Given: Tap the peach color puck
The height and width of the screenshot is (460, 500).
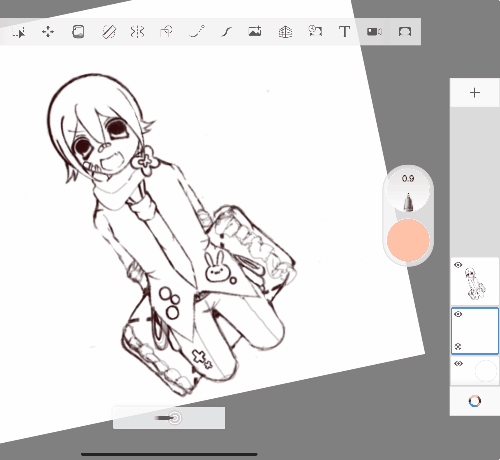Looking at the screenshot, I should tap(408, 240).
